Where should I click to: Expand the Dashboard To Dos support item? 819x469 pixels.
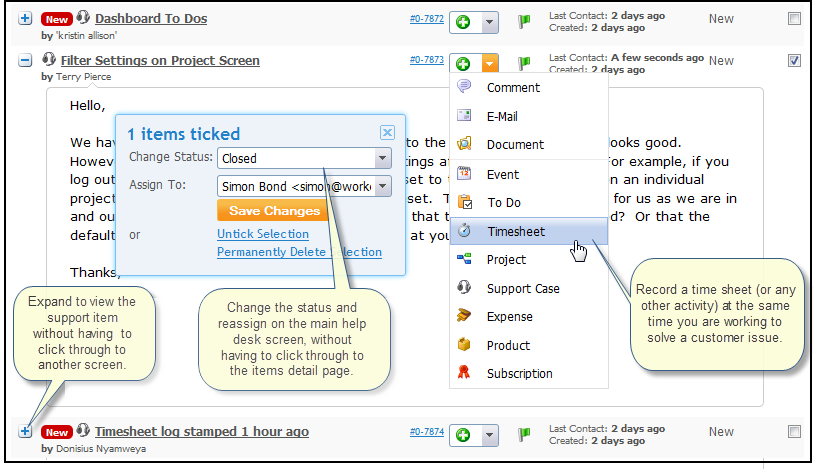[x=25, y=18]
